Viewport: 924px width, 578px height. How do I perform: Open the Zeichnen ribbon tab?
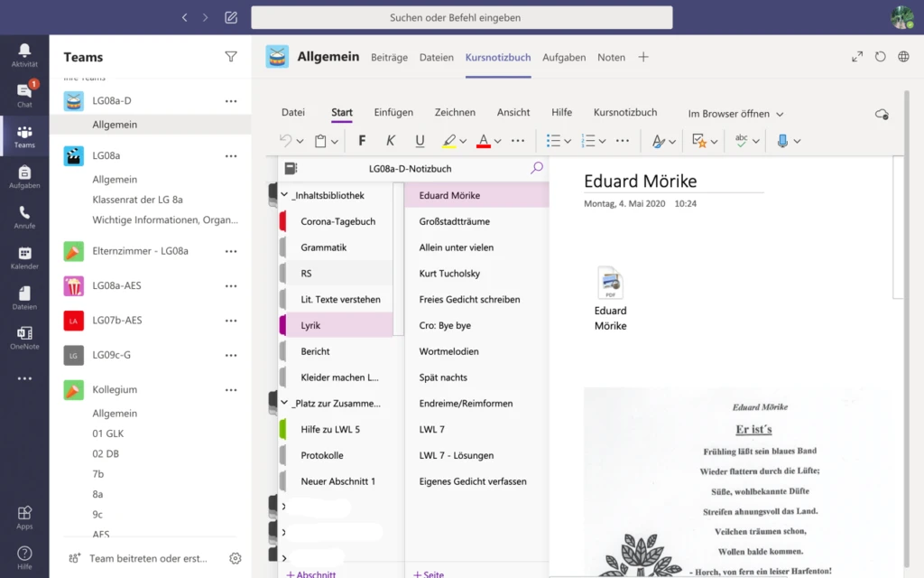point(455,112)
